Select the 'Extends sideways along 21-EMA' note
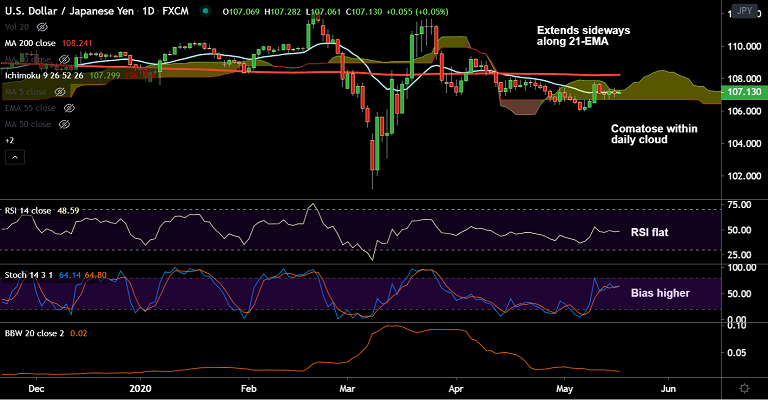This screenshot has height=400, width=768. (583, 36)
